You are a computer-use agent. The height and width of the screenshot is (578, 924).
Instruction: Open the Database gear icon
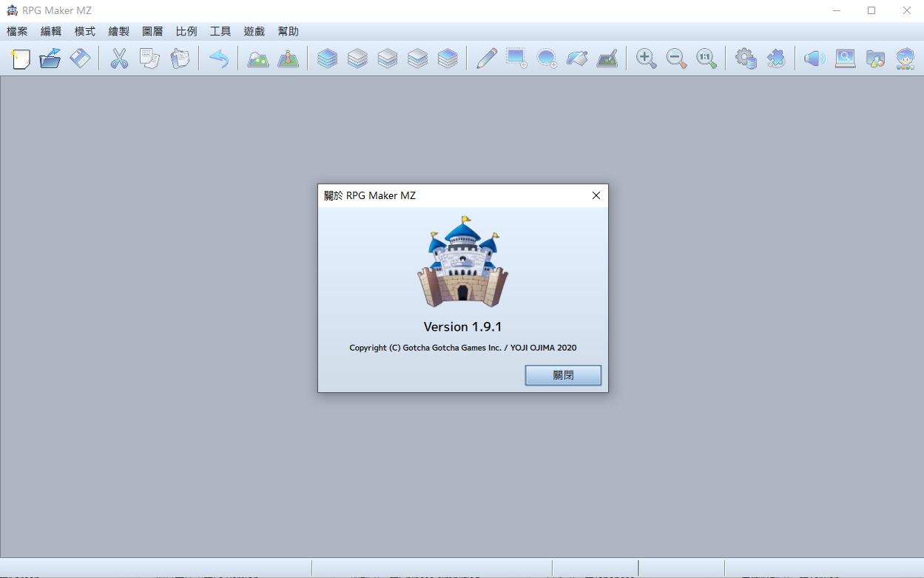click(746, 58)
